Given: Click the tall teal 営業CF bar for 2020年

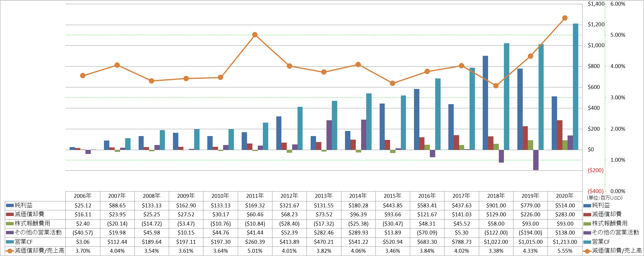Looking at the screenshot, I should (x=576, y=87).
